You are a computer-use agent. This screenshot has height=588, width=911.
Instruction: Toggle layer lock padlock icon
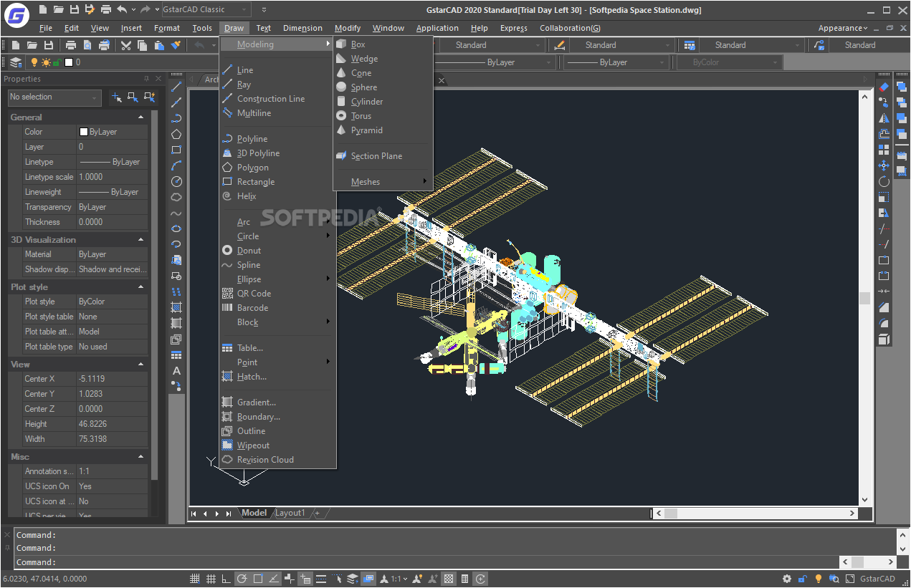coord(57,62)
